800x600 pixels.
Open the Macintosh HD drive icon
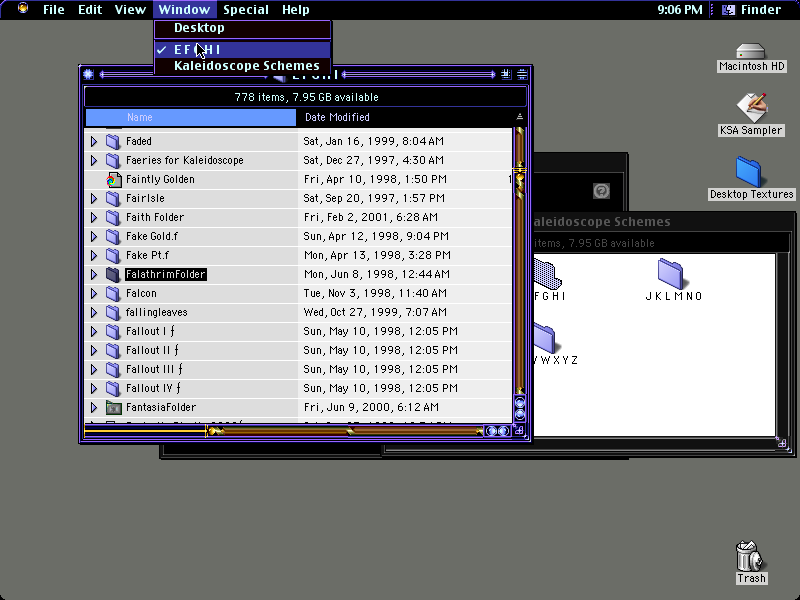coord(751,52)
